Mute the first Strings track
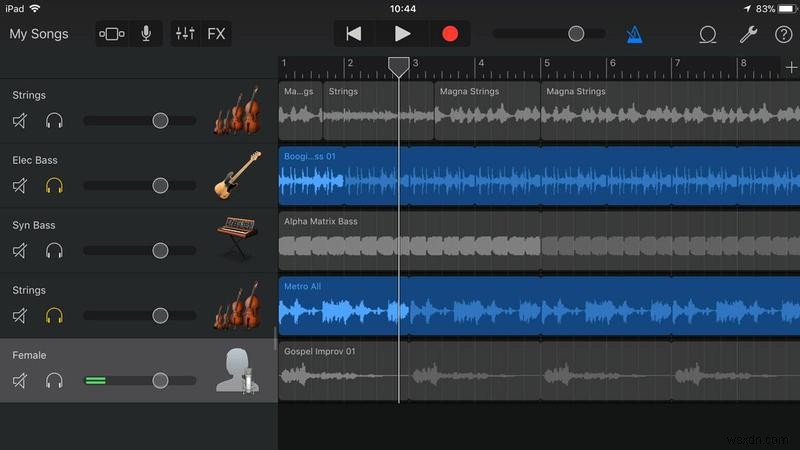This screenshot has width=800, height=450. click(19, 121)
